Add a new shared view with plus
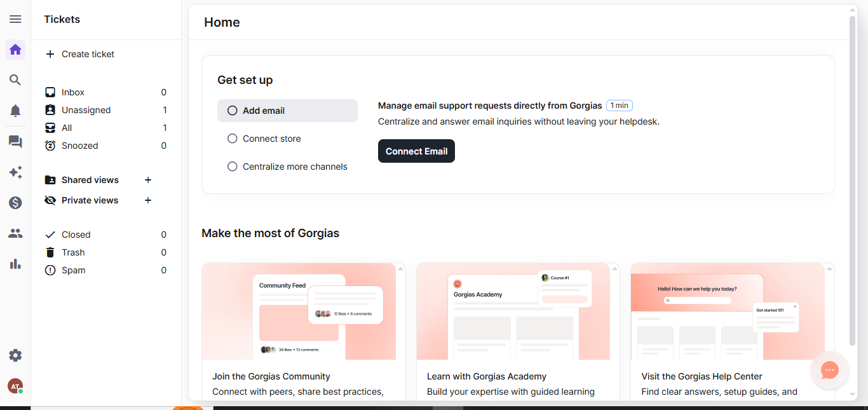Viewport: 868px width, 410px height. pos(148,180)
